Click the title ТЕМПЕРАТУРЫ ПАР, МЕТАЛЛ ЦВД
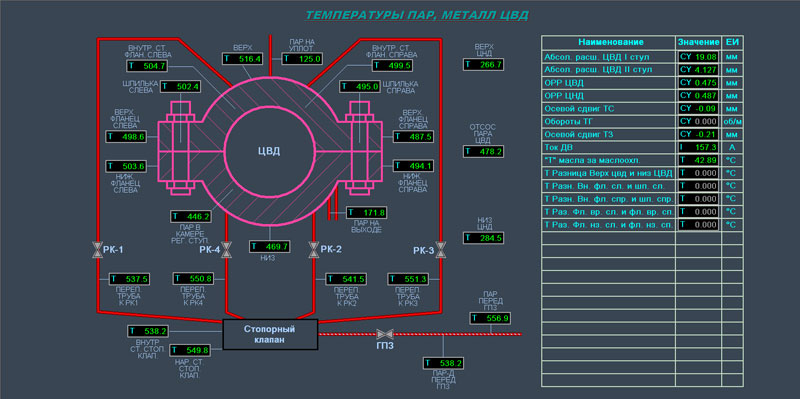Image resolution: width=800 pixels, height=399 pixels. tap(417, 15)
